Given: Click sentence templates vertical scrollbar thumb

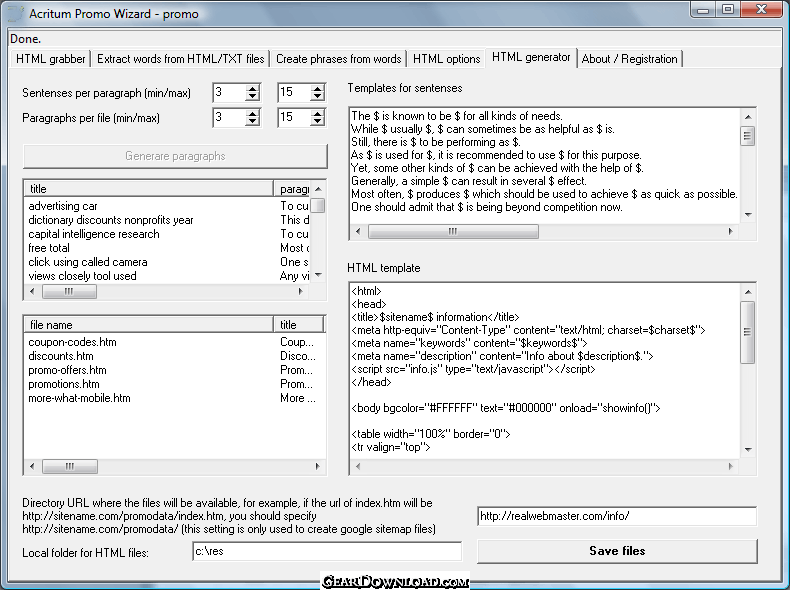Looking at the screenshot, I should 748,136.
